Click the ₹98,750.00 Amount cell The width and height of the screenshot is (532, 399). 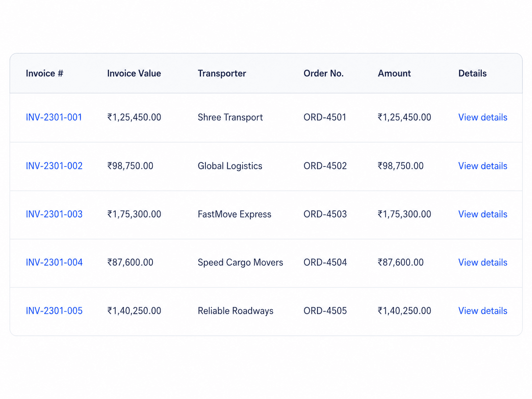(400, 166)
